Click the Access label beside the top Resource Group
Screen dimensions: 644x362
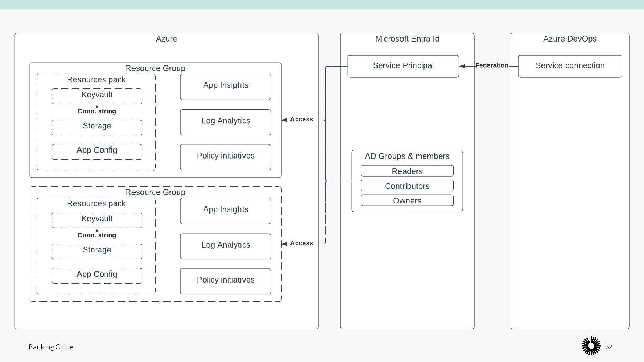coord(301,119)
